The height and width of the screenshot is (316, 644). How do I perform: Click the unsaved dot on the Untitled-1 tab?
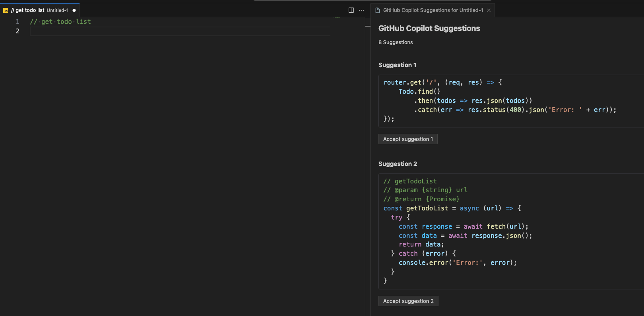tap(74, 10)
